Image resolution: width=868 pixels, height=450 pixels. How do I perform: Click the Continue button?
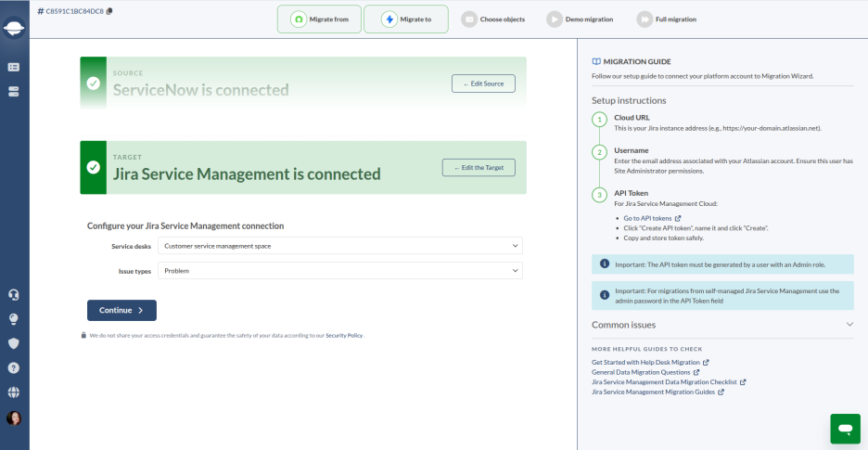coord(121,310)
